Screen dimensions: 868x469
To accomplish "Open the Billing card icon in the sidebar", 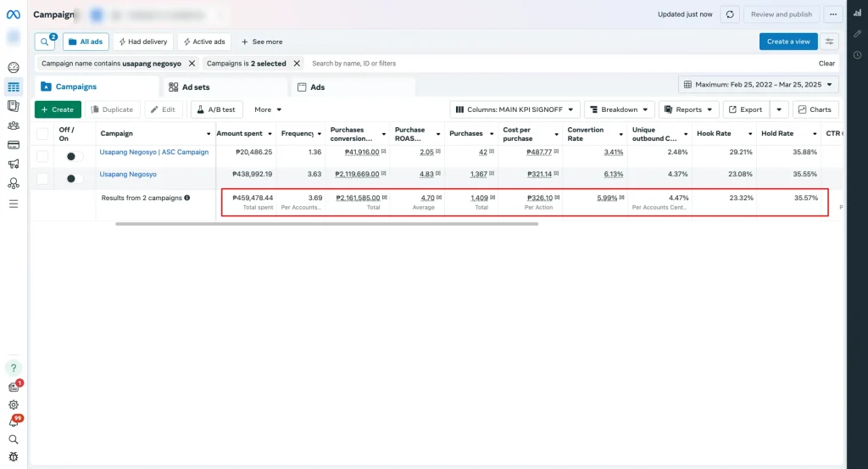I will (x=14, y=145).
